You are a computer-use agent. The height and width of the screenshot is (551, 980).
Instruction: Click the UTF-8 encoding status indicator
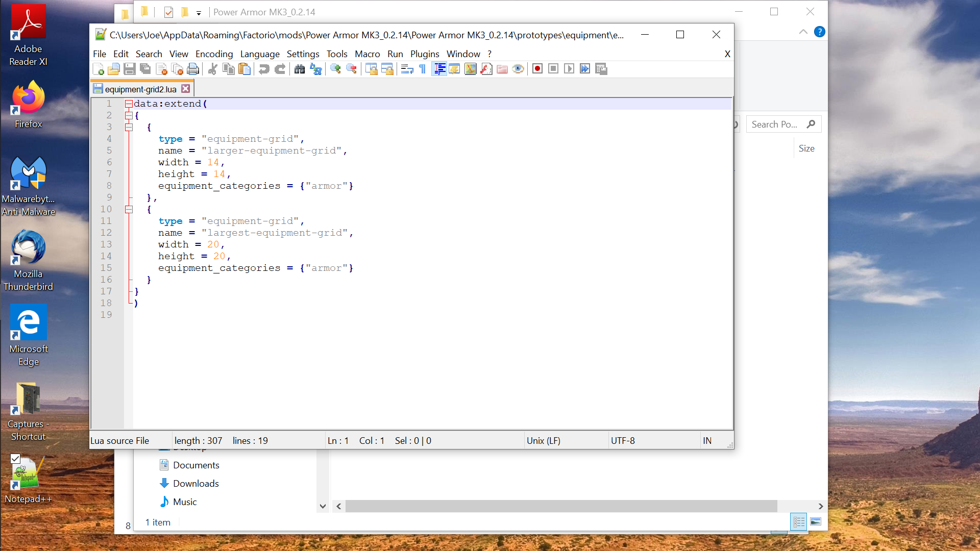(622, 441)
